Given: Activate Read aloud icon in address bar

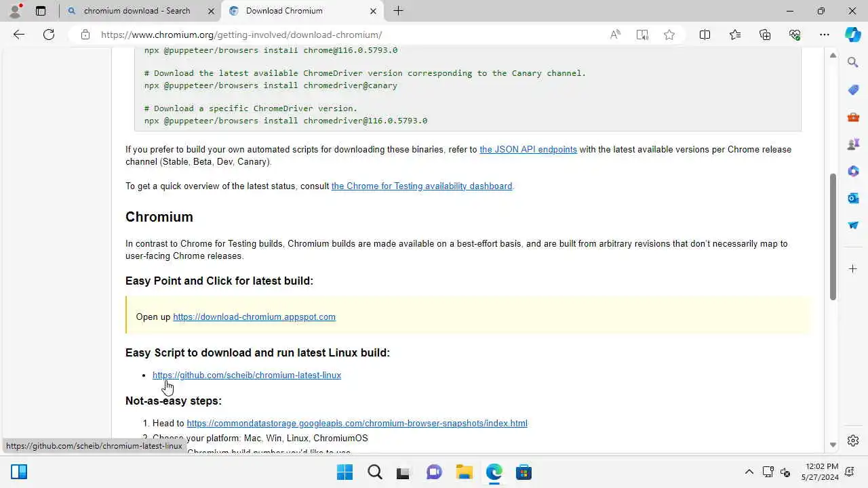Looking at the screenshot, I should click(615, 35).
